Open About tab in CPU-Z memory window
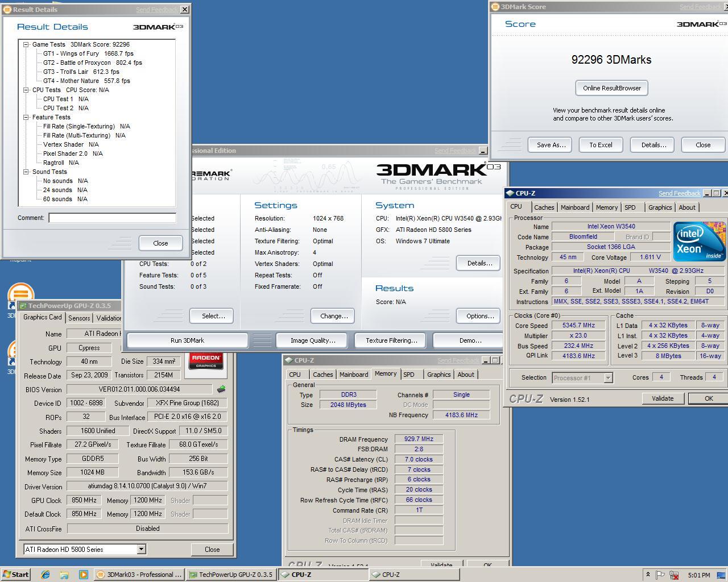728x582 pixels. click(466, 375)
